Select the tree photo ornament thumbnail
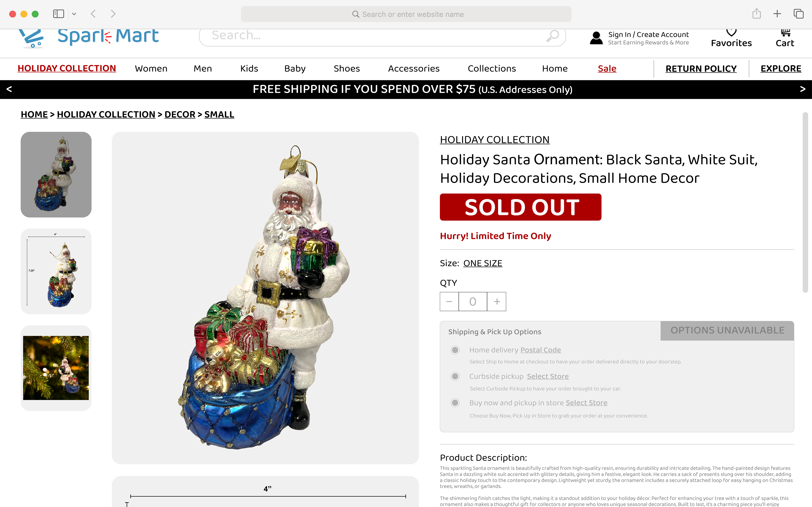 click(56, 368)
